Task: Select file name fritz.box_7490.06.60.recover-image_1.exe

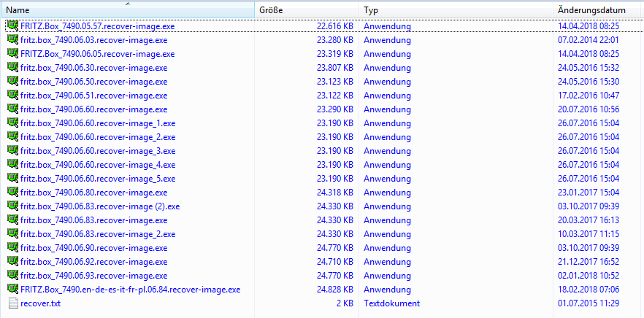Action: (x=98, y=123)
